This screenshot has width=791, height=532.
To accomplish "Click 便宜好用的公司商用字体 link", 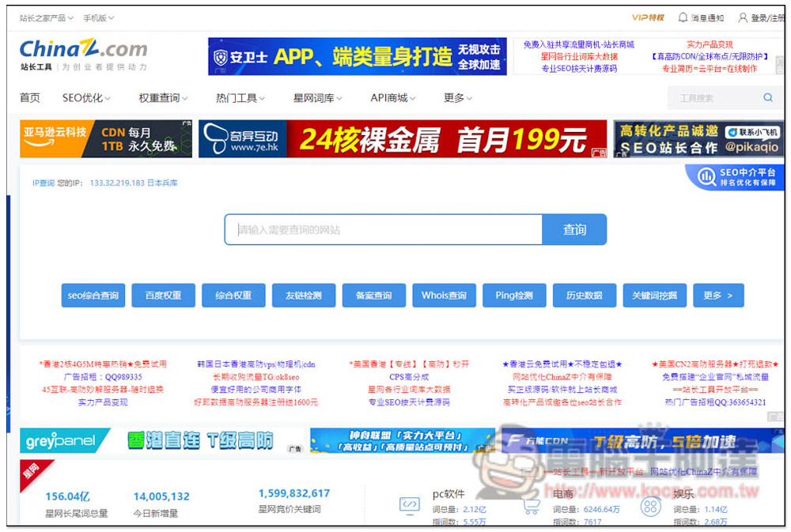I will pyautogui.click(x=256, y=389).
